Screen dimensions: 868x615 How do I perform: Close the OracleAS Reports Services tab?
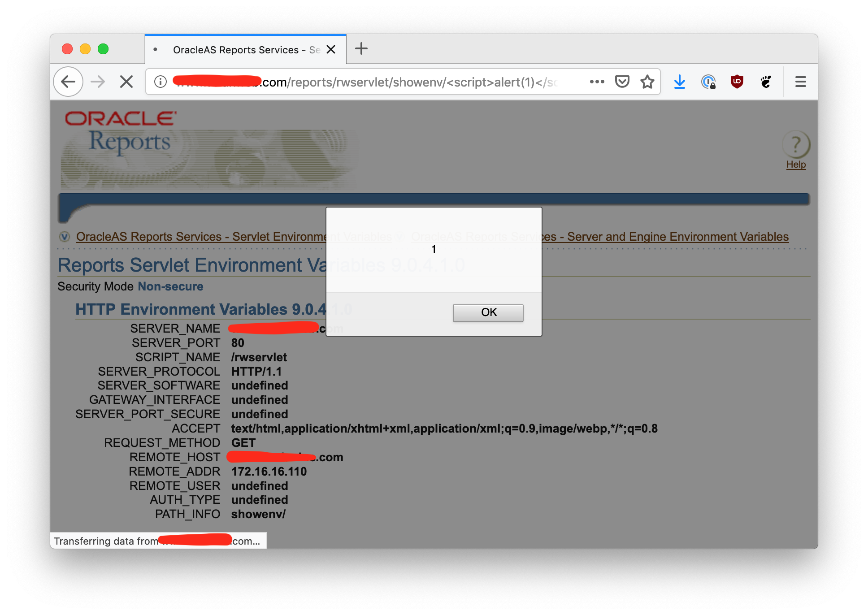tap(331, 49)
